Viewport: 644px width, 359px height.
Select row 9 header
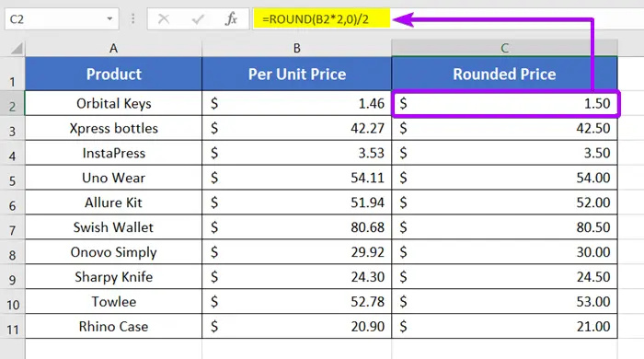point(12,277)
